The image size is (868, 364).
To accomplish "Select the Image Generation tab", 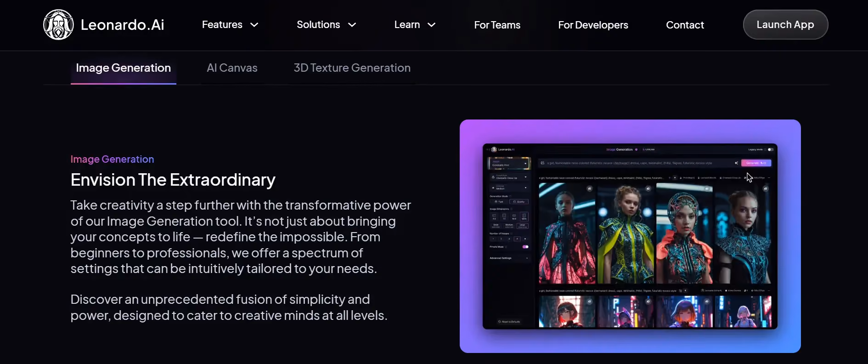I will pos(124,68).
